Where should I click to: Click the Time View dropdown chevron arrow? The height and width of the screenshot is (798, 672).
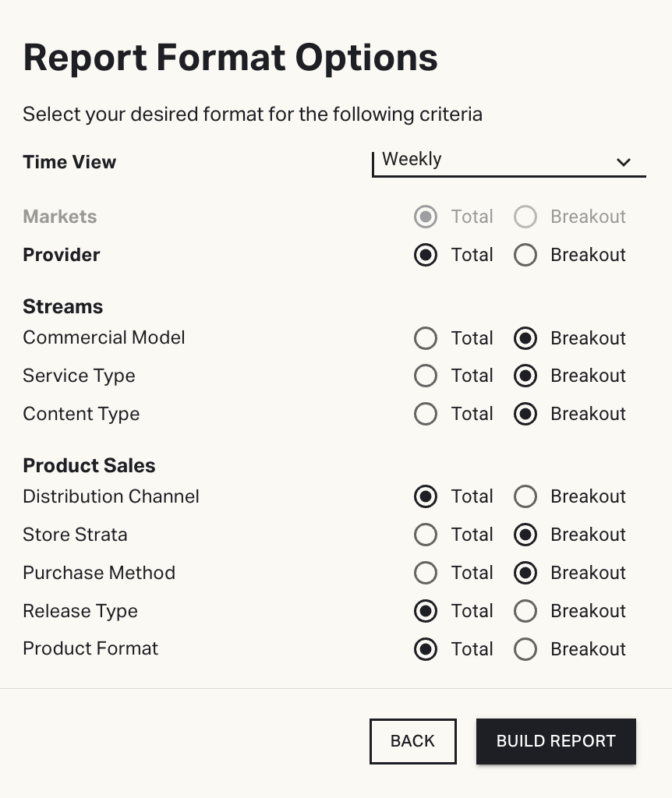[624, 163]
